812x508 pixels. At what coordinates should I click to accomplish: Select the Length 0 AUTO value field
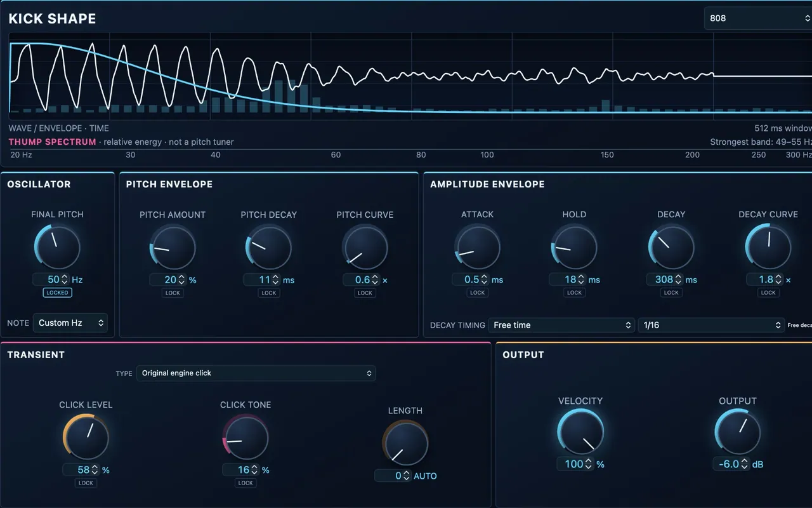(x=393, y=476)
